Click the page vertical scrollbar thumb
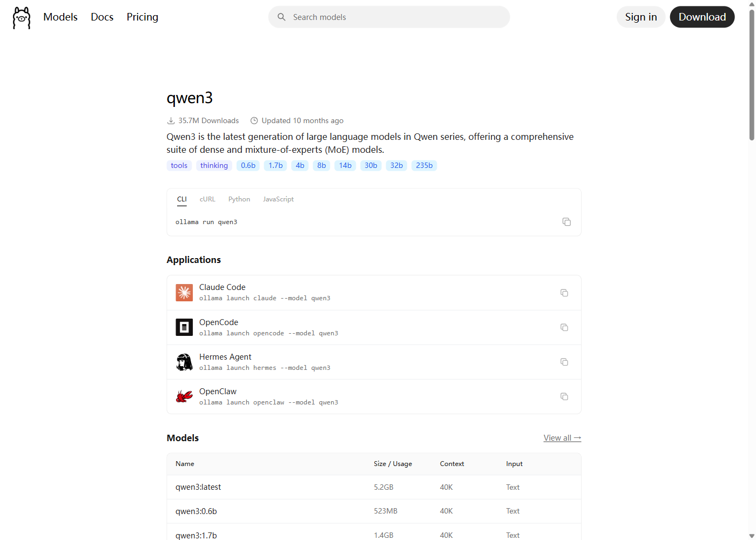Screen dimensions: 756x540 tap(752, 75)
